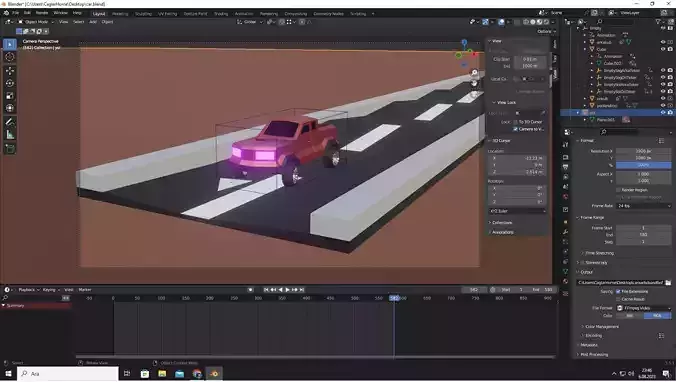Open the XYZ Euler rotation mode dropdown

517,211
